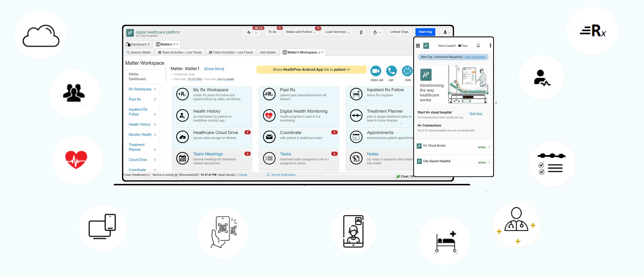This screenshot has height=276, width=644.
Task: Close the Matter1-Workspace tab
Action: pos(322,52)
